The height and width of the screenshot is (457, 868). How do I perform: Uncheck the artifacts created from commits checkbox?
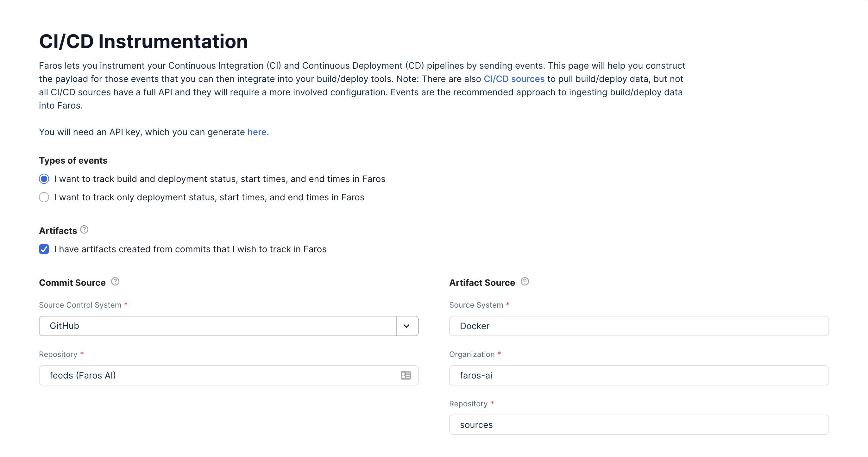[x=44, y=249]
